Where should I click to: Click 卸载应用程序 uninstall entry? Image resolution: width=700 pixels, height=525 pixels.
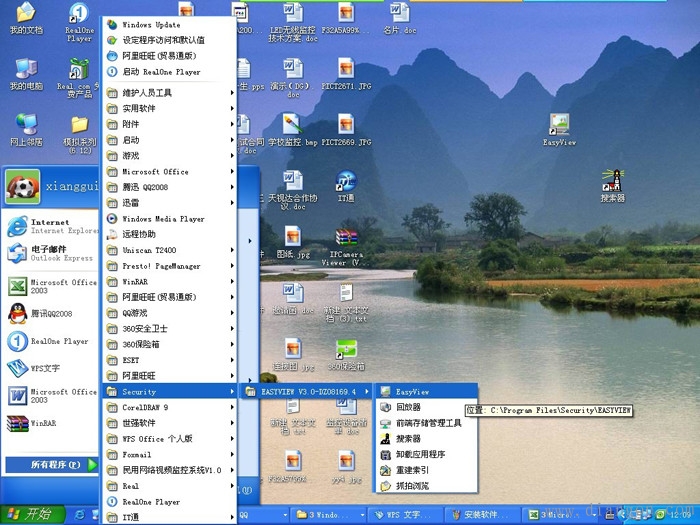(420, 454)
